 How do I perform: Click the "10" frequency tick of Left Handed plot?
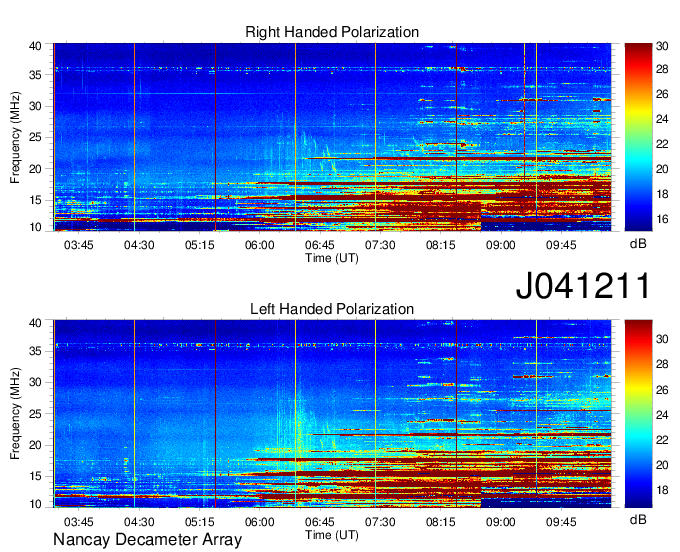[35, 504]
